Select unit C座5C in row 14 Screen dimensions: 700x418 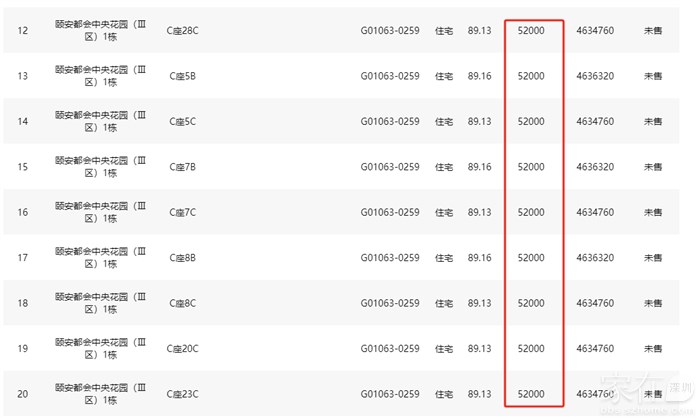(181, 122)
